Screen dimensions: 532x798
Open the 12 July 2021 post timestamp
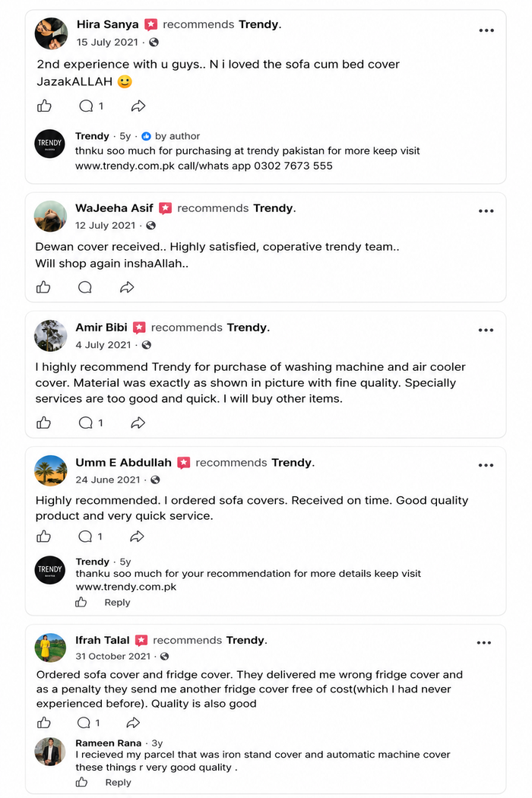(106, 226)
